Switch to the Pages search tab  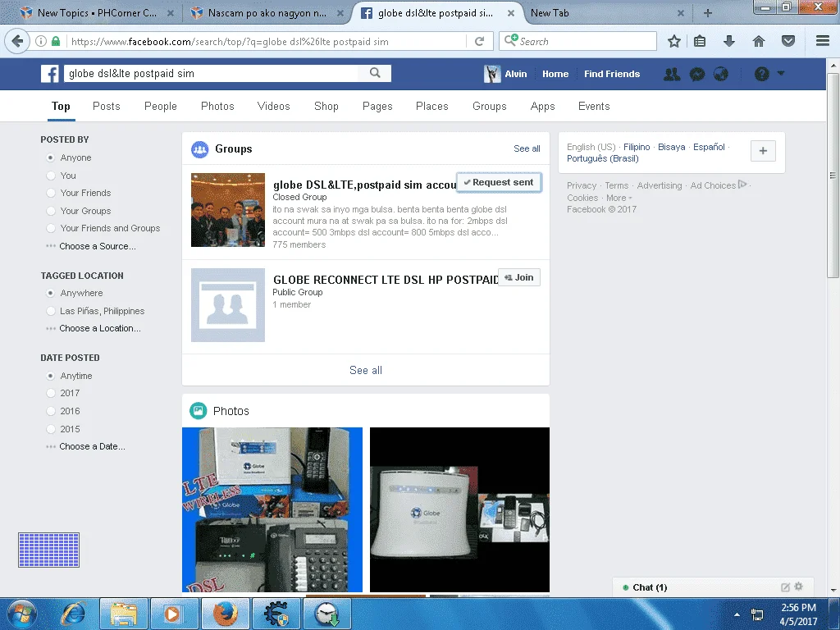point(377,106)
